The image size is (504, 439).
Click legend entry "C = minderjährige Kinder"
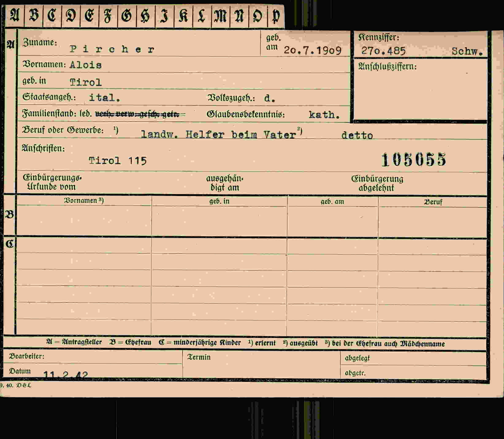(x=200, y=343)
